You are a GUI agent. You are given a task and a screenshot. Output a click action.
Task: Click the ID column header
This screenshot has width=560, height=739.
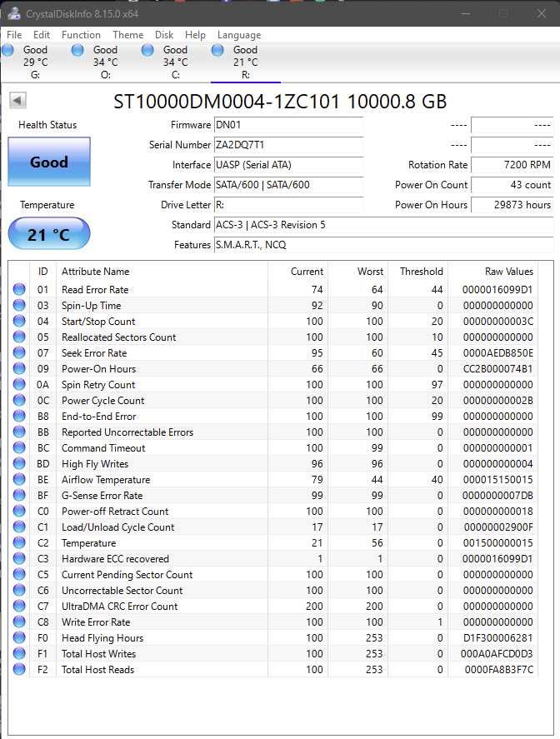(x=42, y=272)
